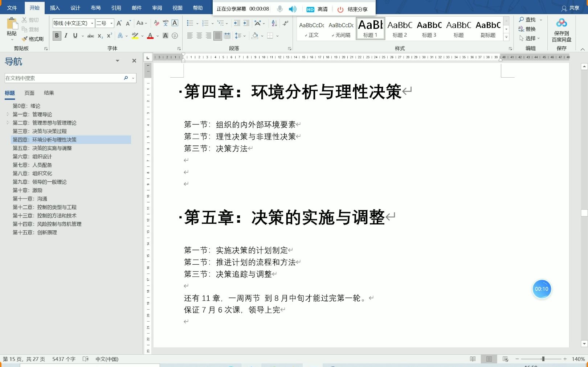Switch to navigation 页面 tab
The image size is (588, 367).
coord(29,93)
